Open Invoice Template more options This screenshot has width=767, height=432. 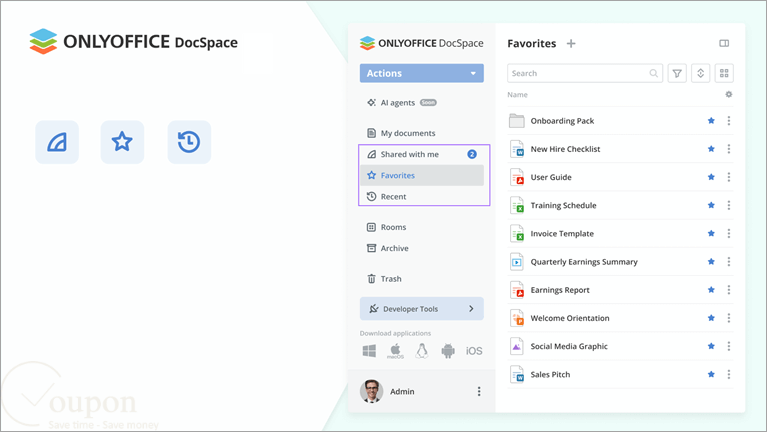(x=728, y=234)
